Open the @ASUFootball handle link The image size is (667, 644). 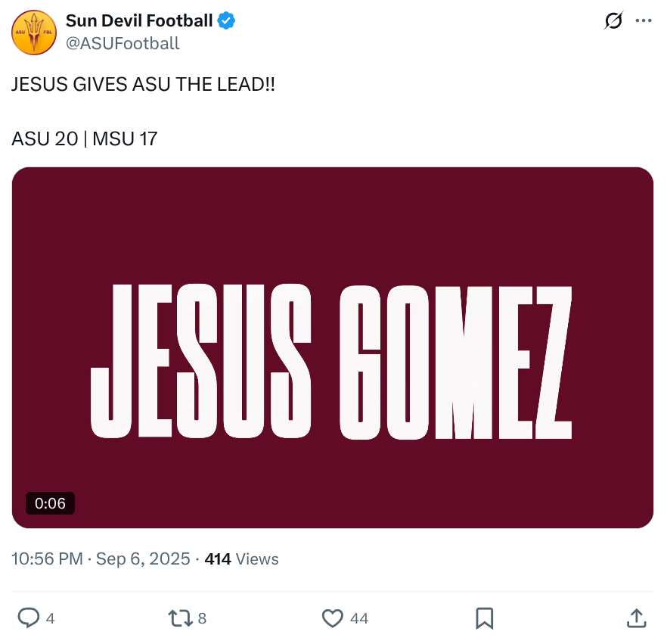pos(123,43)
